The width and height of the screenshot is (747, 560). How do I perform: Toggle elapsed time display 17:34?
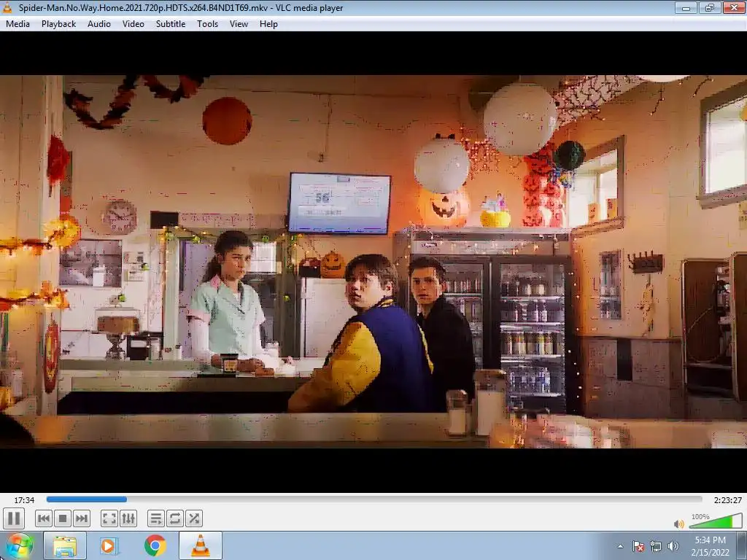click(24, 500)
